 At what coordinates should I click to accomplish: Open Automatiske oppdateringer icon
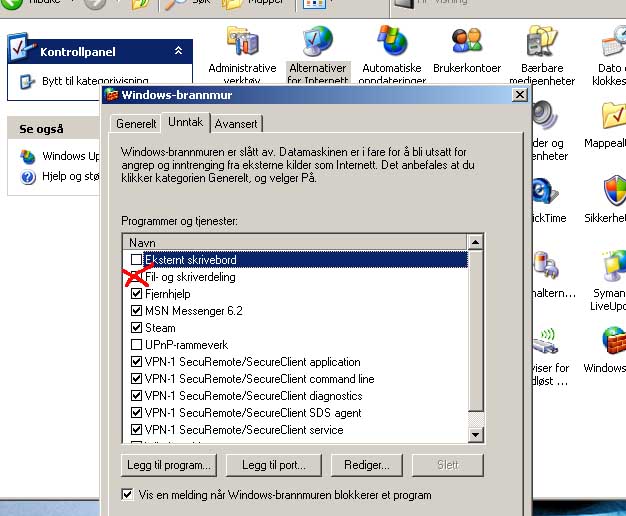(x=392, y=40)
